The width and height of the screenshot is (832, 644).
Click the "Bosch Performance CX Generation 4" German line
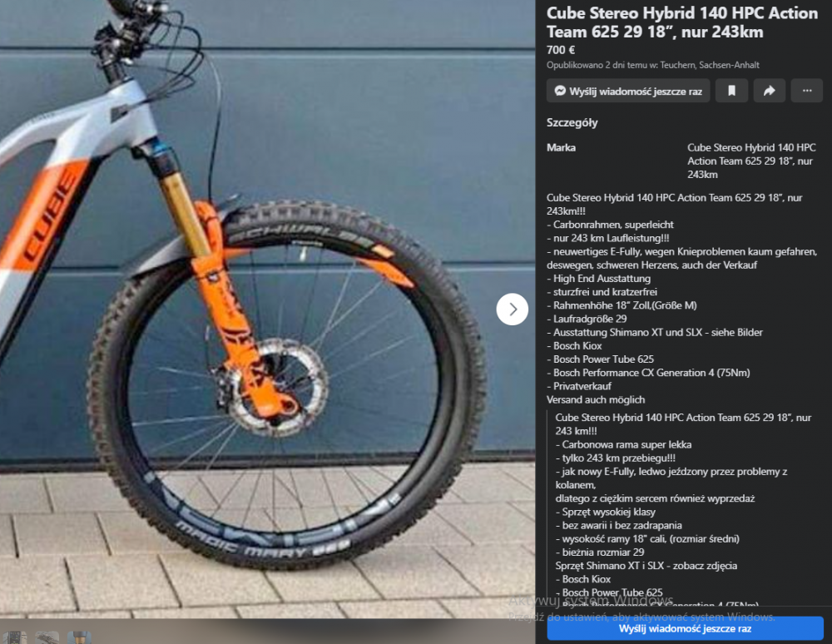pyautogui.click(x=648, y=373)
